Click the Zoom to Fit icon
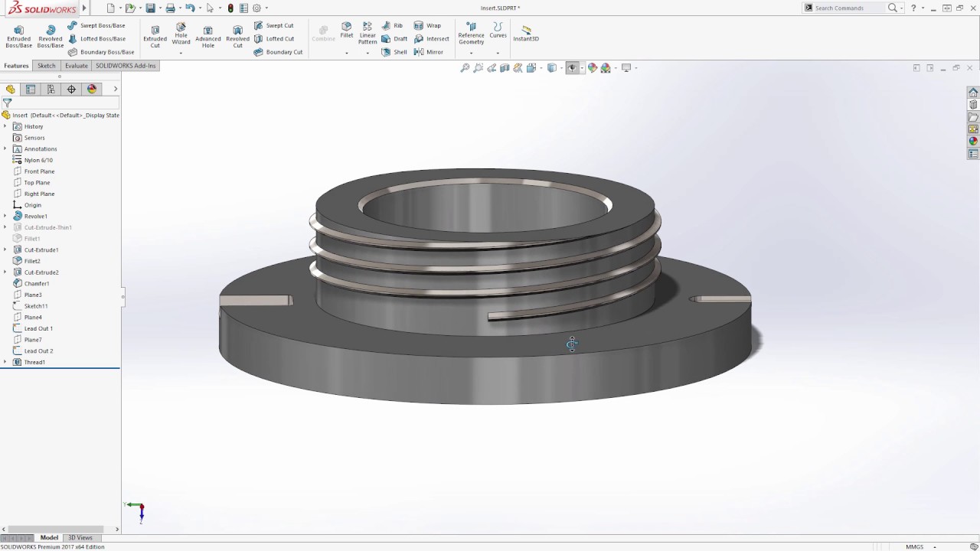This screenshot has height=551, width=980. coord(465,68)
